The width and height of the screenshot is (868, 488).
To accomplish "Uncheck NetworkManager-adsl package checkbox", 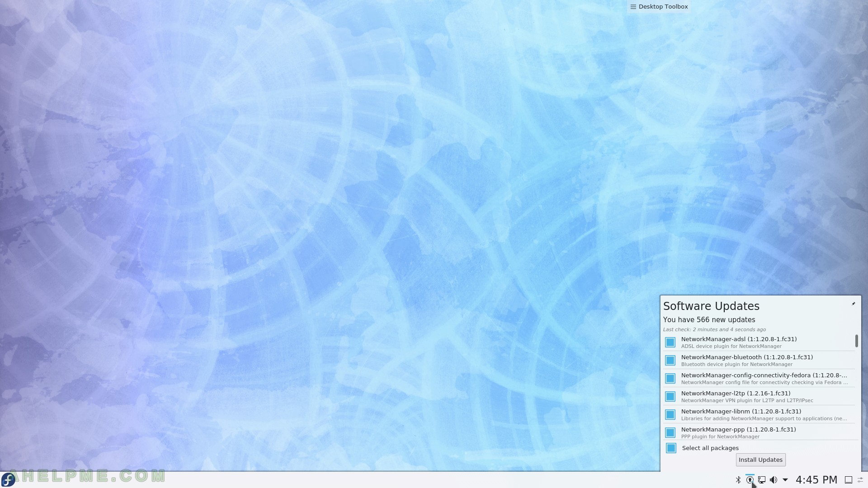I will pos(670,343).
